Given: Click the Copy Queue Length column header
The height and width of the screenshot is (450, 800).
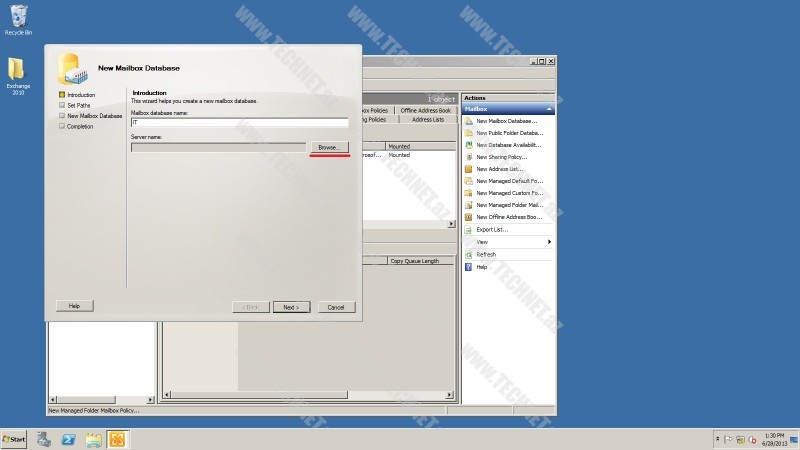Looking at the screenshot, I should point(414,261).
